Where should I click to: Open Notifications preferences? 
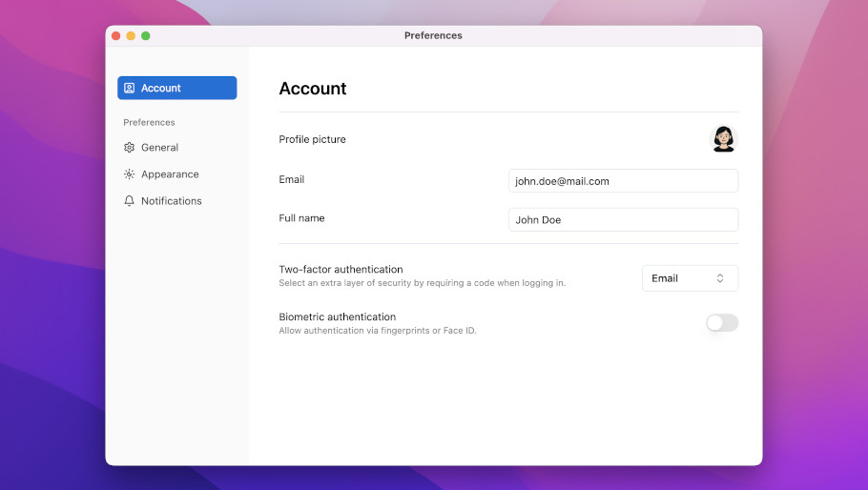coord(172,201)
